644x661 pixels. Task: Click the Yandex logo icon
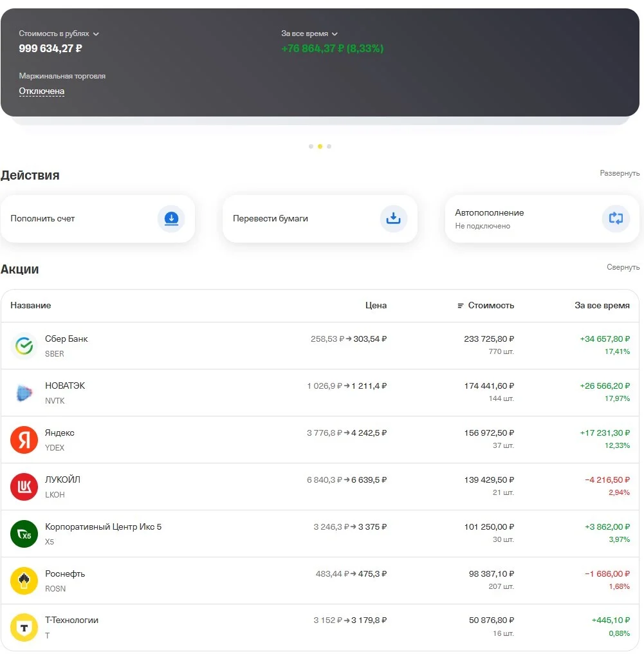(x=24, y=440)
